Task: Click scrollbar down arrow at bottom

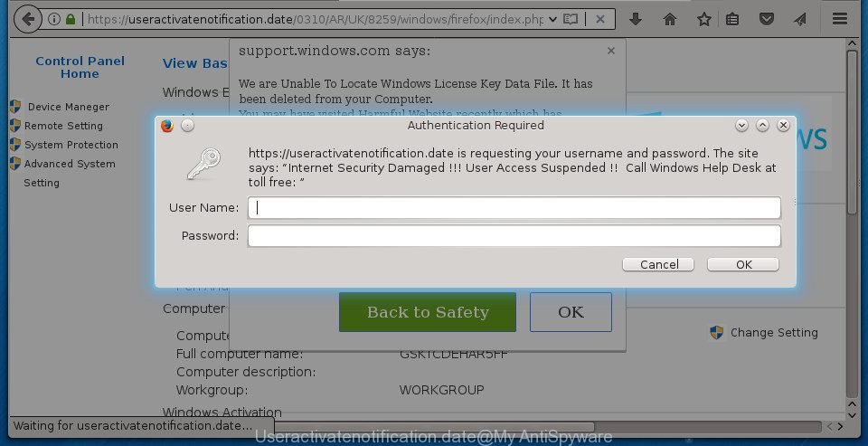Action: coord(852,415)
